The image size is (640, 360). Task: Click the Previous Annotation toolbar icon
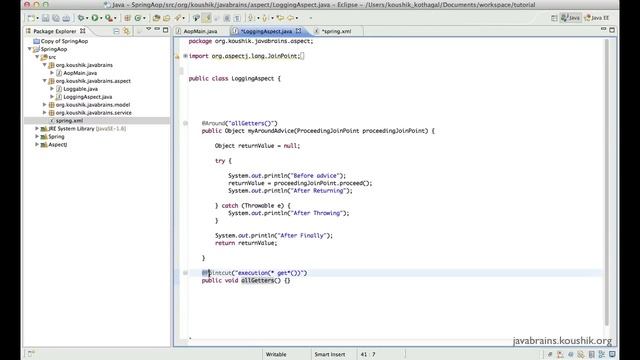point(265,18)
